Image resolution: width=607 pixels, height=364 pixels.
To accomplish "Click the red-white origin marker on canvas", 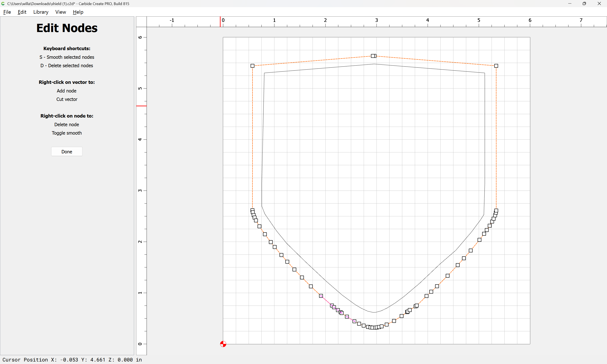I will pos(223,344).
